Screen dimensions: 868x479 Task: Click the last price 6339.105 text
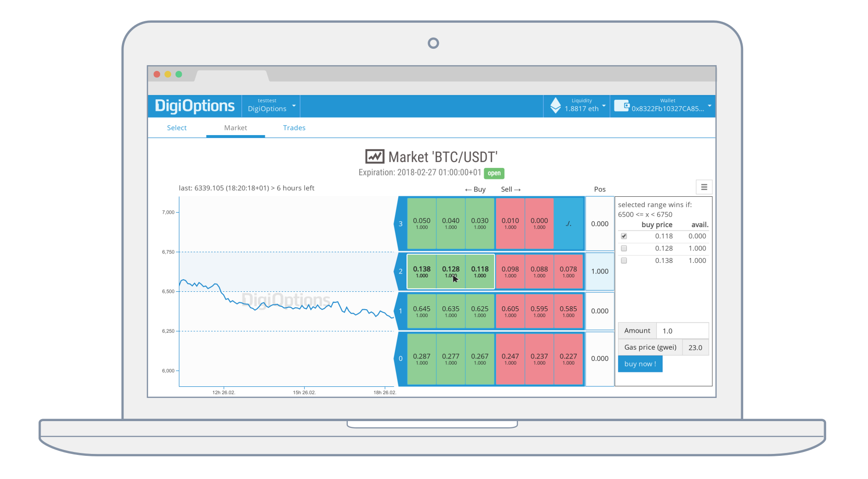[x=246, y=188]
